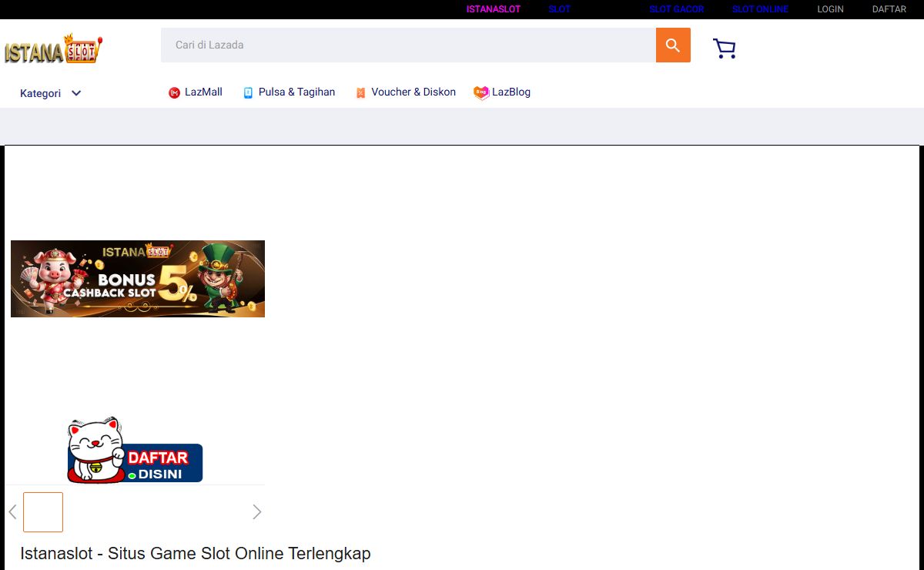Click the LazMall red icon
Image resolution: width=924 pixels, height=570 pixels.
(174, 93)
